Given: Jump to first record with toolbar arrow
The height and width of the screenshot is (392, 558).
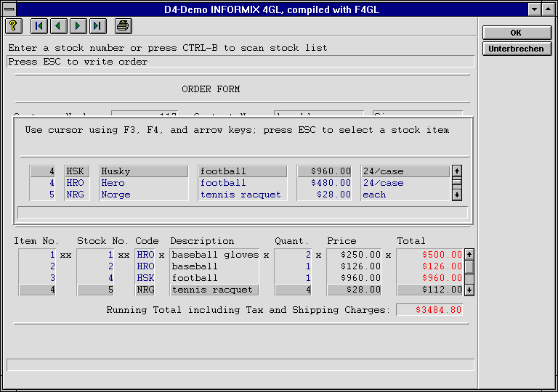Looking at the screenshot, I should point(39,26).
